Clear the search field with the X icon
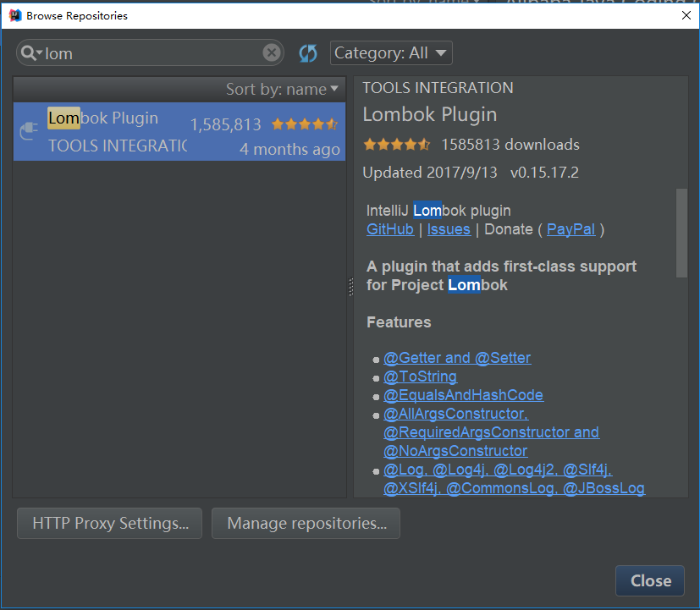The image size is (700, 610). pyautogui.click(x=272, y=52)
